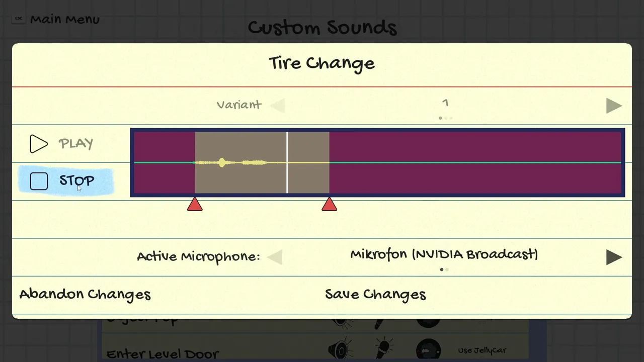Click Save Changes

point(375,294)
